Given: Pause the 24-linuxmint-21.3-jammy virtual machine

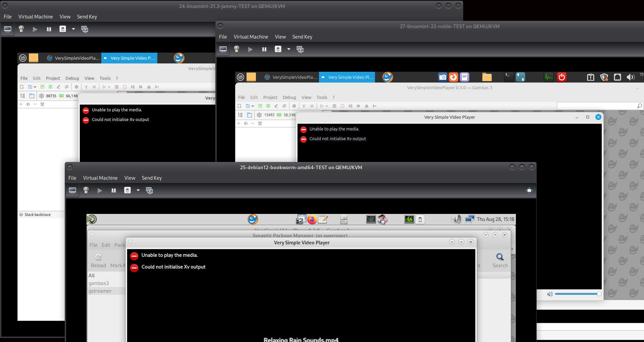Looking at the screenshot, I should pos(49,29).
